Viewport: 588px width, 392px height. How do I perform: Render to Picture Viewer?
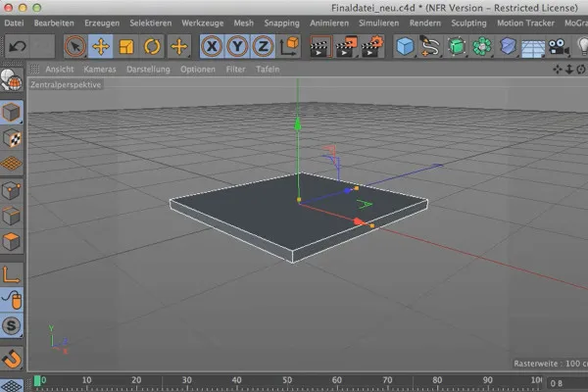[346, 46]
